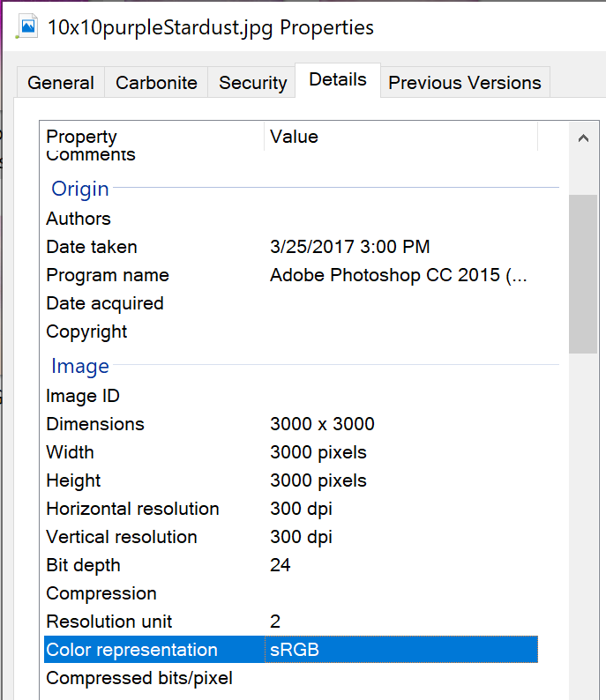Select the Dimensions property row
This screenshot has width=606, height=700.
click(x=95, y=424)
